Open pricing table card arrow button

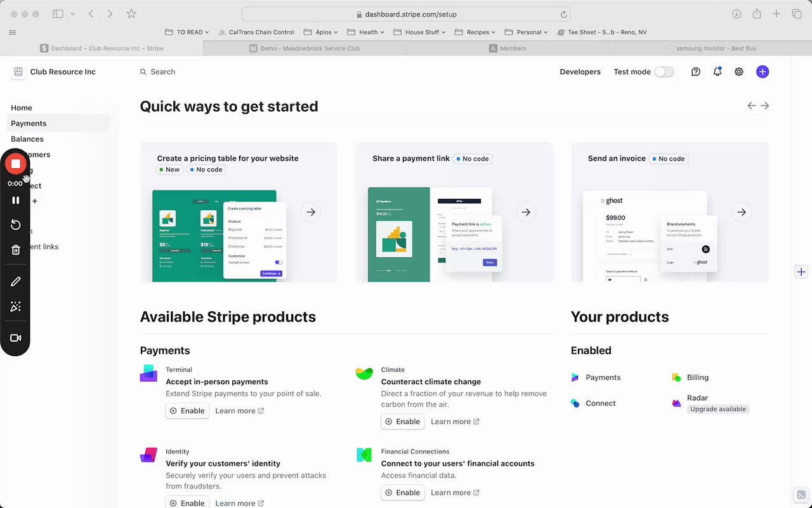pos(310,212)
